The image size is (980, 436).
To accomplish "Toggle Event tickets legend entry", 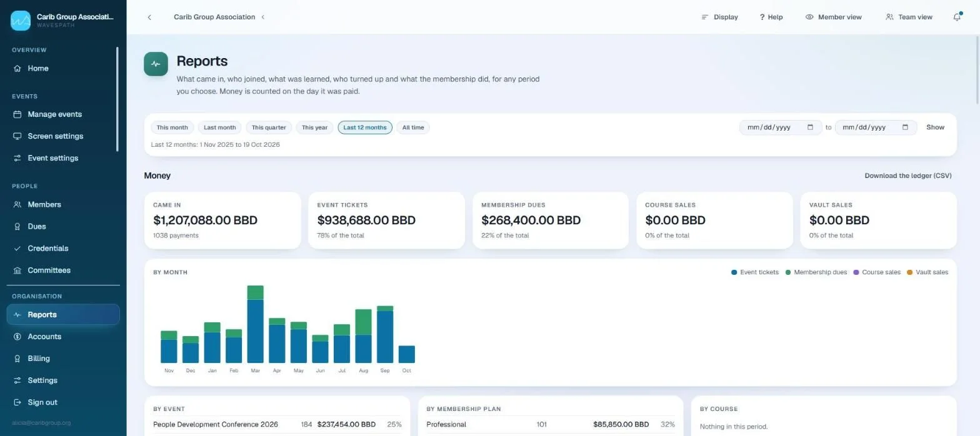I will coord(755,272).
